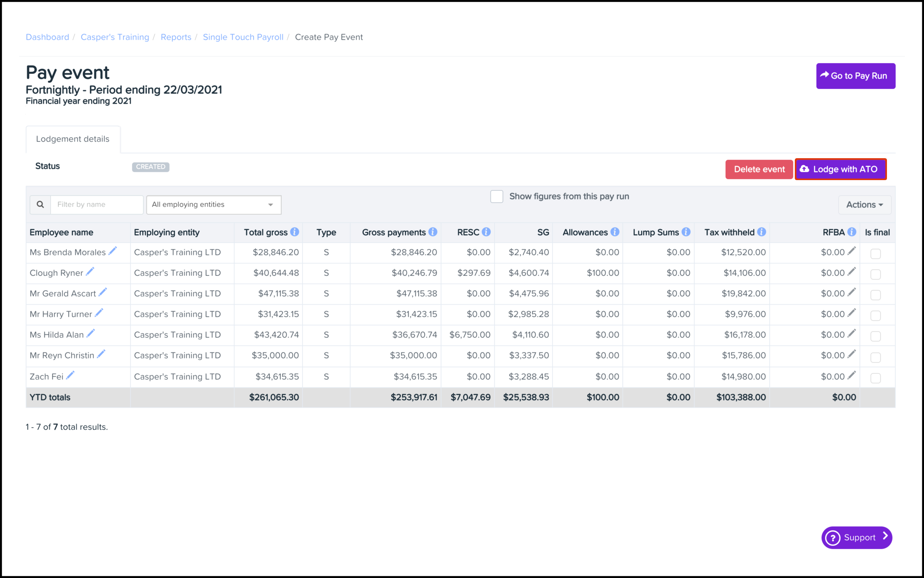Mark Mr Harry Turner as final

[x=875, y=316]
